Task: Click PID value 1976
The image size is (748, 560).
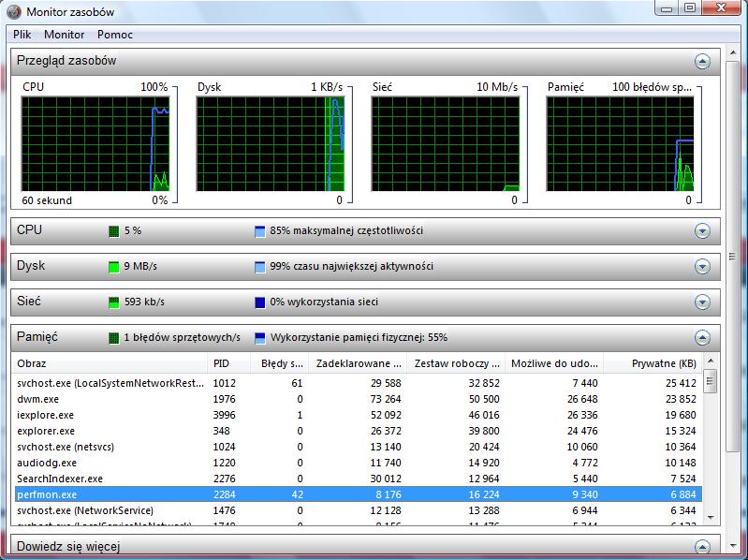Action: pyautogui.click(x=224, y=399)
